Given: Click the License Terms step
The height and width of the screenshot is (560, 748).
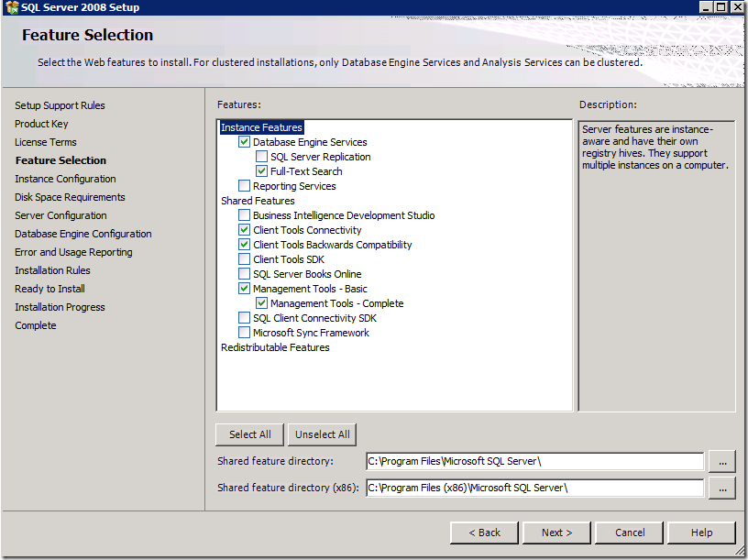Looking at the screenshot, I should (x=45, y=142).
